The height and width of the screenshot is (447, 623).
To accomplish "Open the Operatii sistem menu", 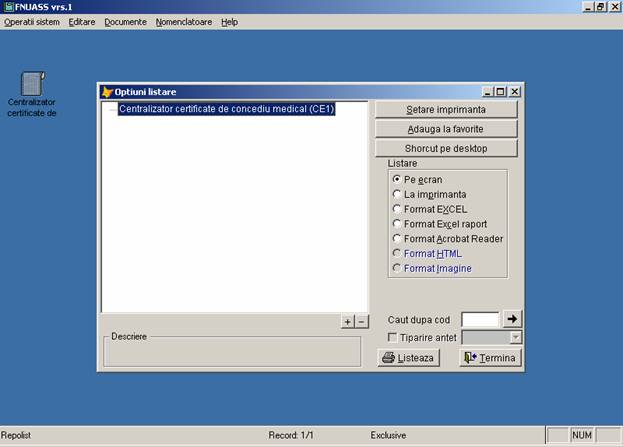I will click(x=32, y=21).
